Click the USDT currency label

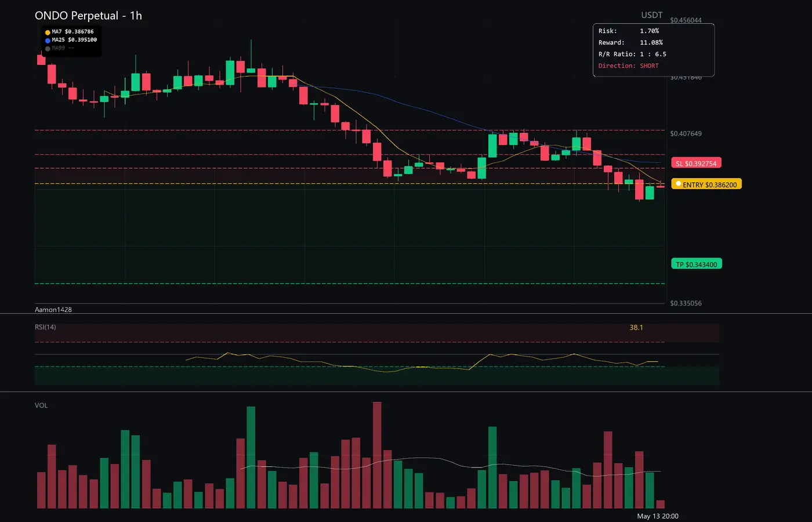click(652, 15)
